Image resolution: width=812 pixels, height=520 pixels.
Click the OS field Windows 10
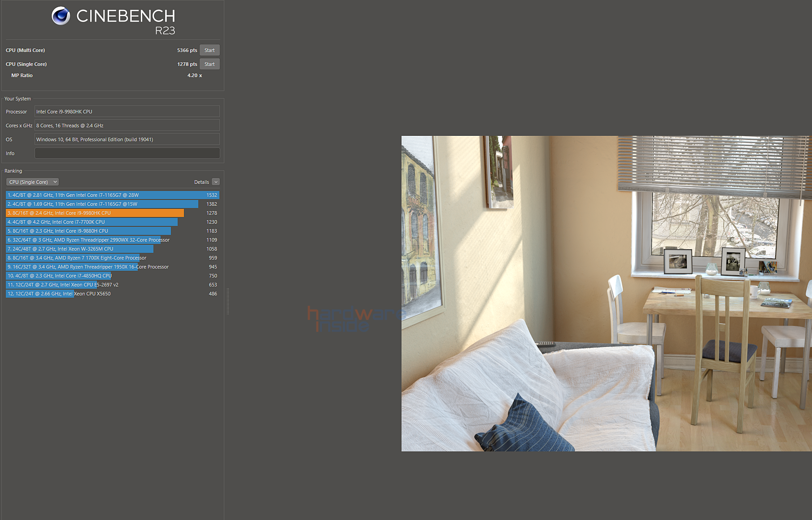127,139
